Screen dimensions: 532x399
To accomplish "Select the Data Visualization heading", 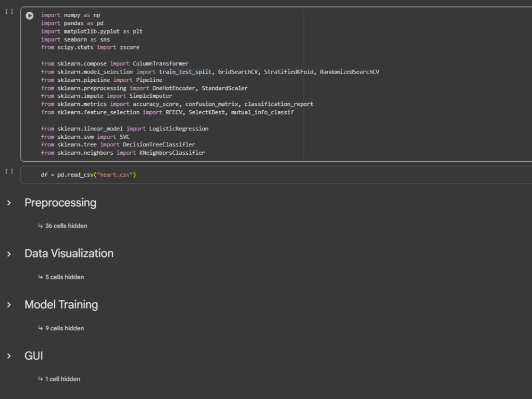I will pyautogui.click(x=69, y=253).
